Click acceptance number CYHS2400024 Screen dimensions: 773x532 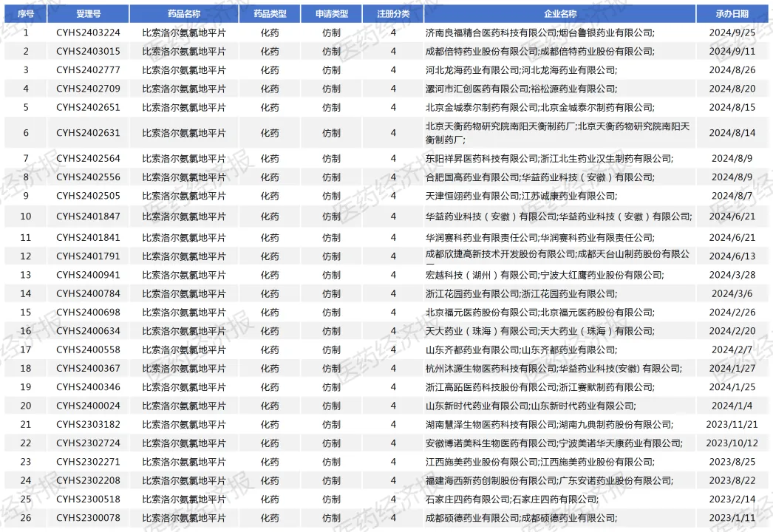87,406
